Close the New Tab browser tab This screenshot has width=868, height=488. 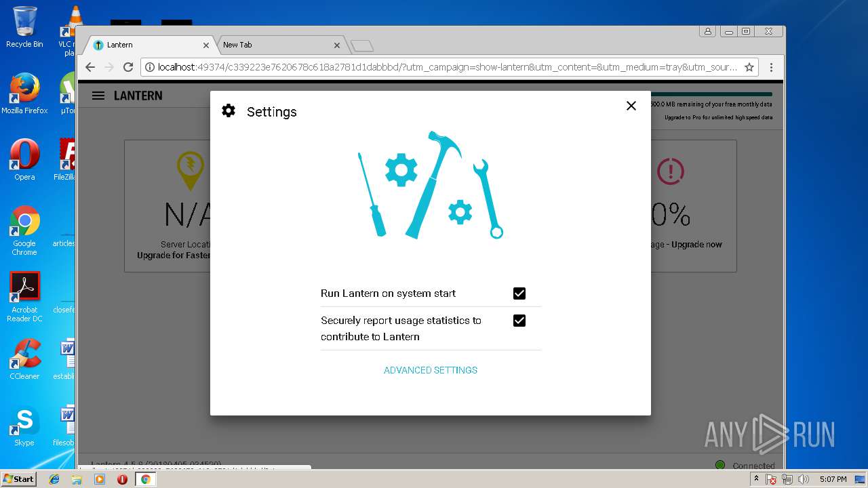[337, 45]
